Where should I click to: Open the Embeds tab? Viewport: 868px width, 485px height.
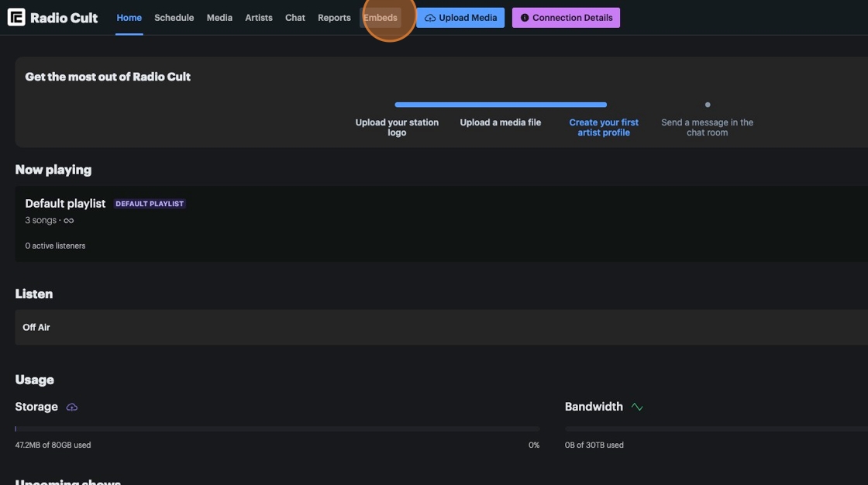click(x=381, y=18)
